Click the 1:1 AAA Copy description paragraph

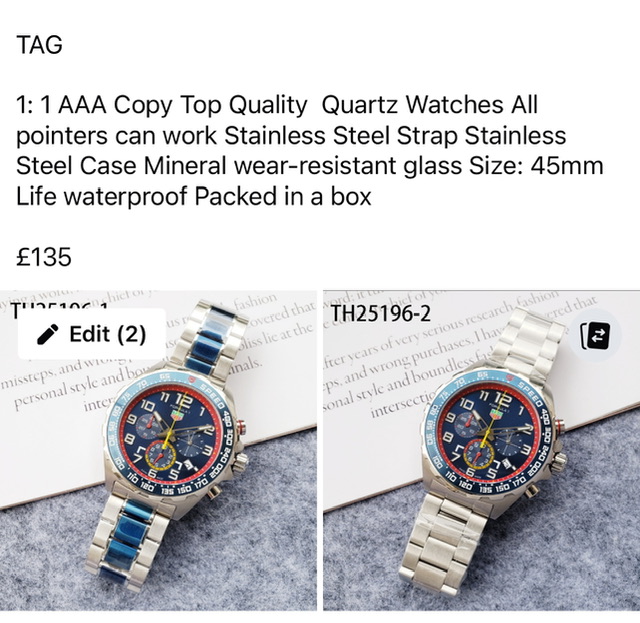[x=309, y=151]
